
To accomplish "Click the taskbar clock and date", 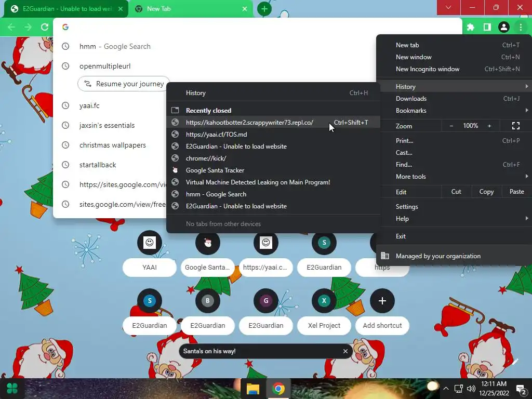I will pos(494,389).
